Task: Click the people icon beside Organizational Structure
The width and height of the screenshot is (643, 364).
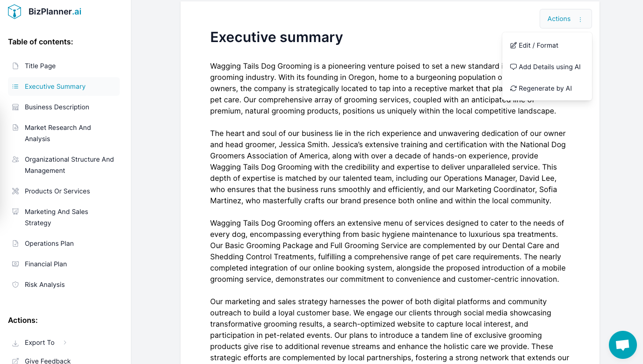Action: pos(15,159)
